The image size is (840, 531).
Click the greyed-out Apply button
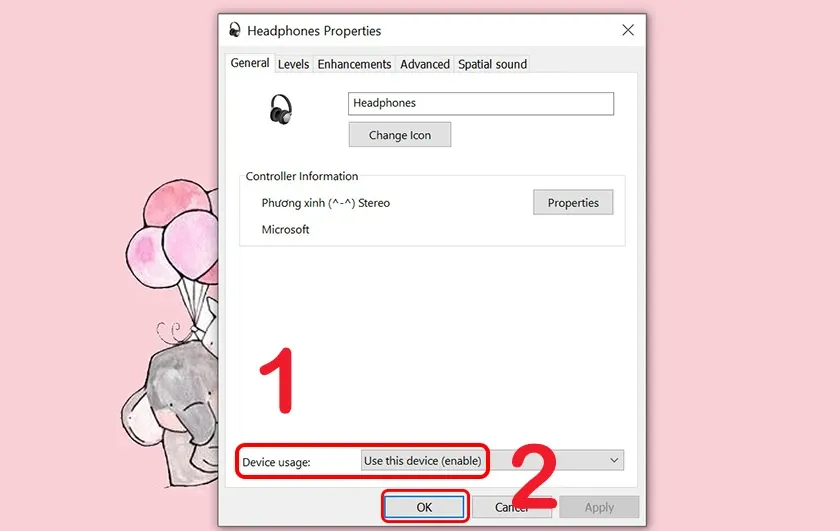coord(599,507)
